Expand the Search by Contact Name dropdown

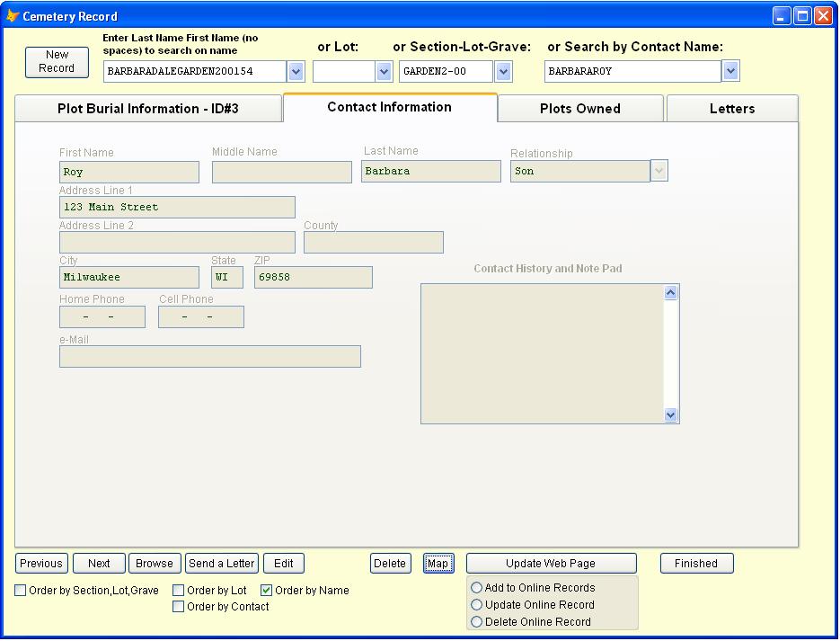(730, 71)
